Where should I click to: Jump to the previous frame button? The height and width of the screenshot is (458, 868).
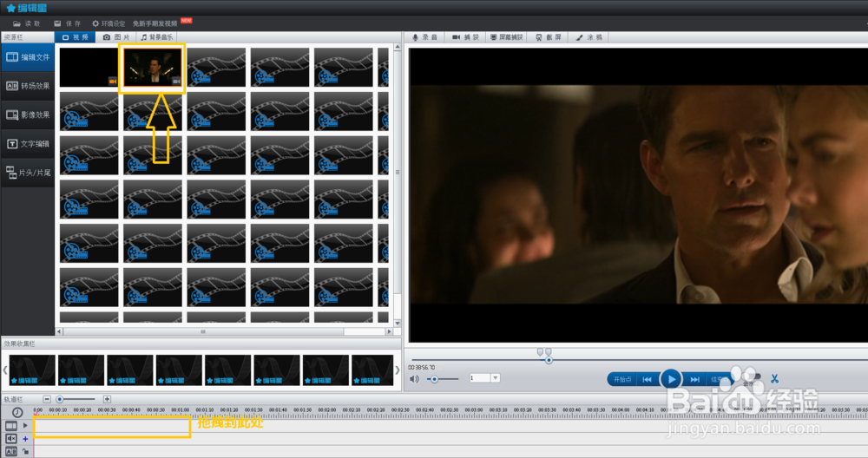tap(647, 379)
